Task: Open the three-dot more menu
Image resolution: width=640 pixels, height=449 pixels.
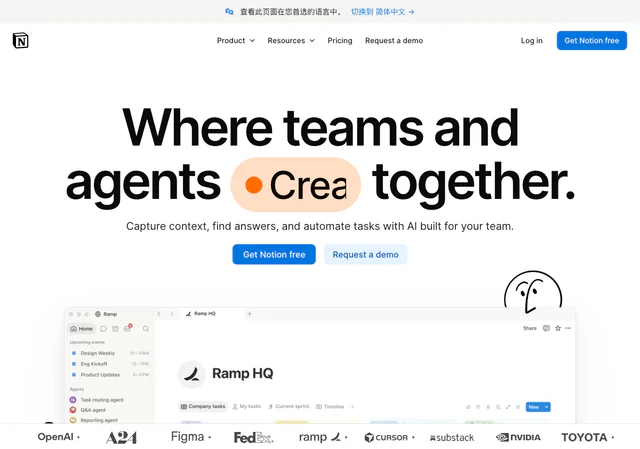Action: click(568, 328)
